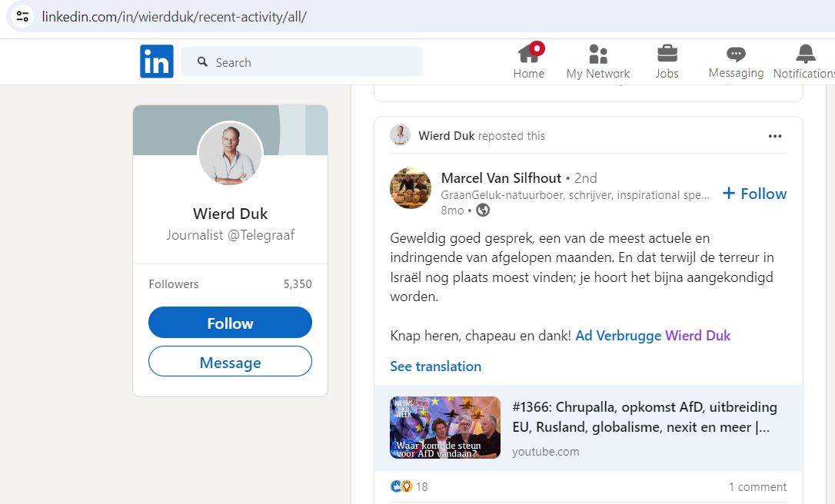Click the Followers label
835x504 pixels.
point(174,284)
